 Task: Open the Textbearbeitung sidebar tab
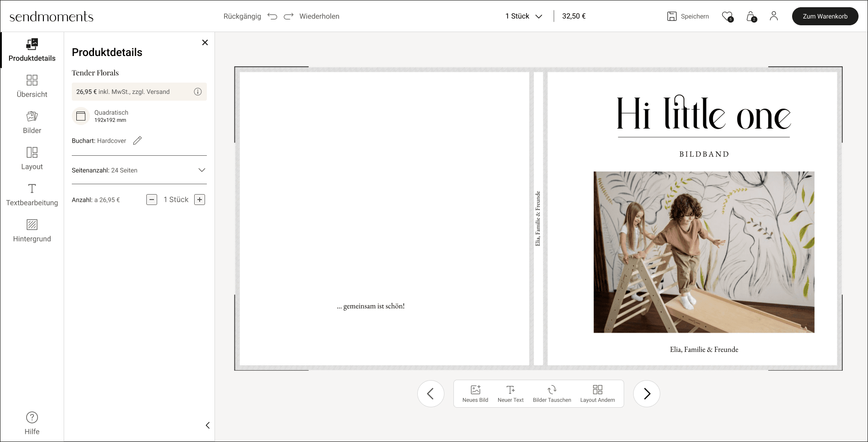pos(32,195)
